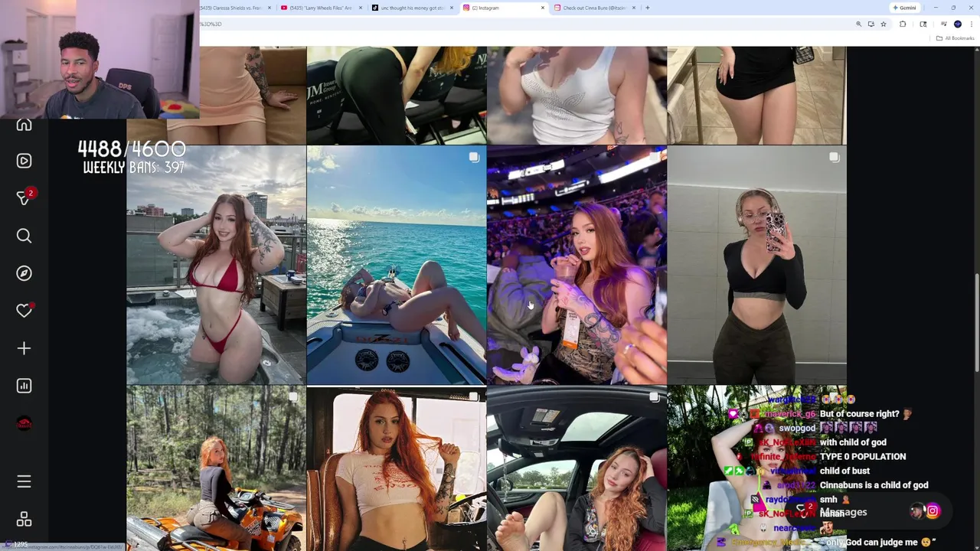Open the black leggings post in top row
Viewport: 980px width, 551px height.
click(x=397, y=95)
